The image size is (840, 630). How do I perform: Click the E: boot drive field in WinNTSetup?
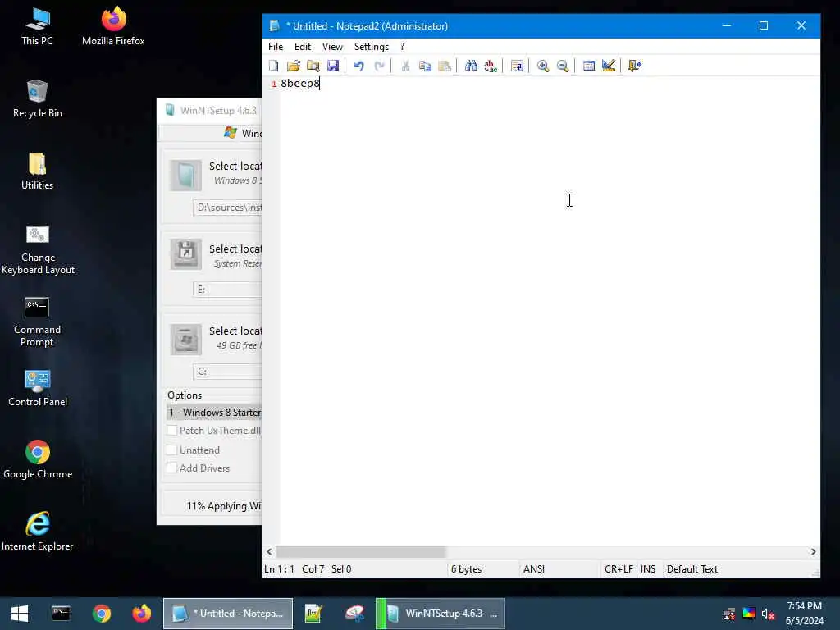(228, 290)
